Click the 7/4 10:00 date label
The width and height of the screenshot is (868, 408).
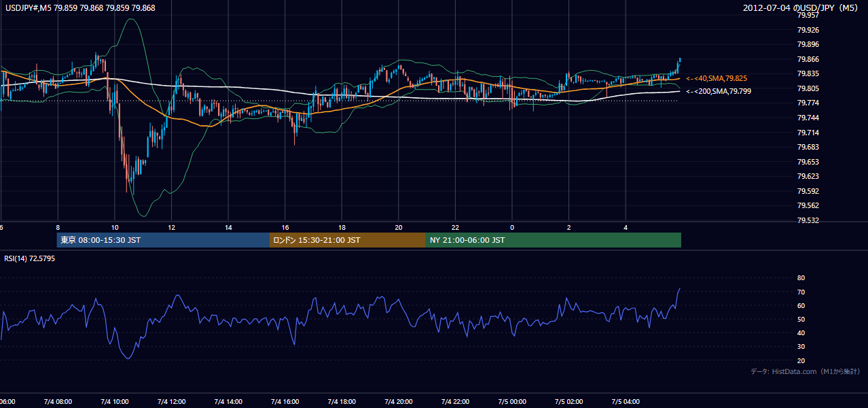115,402
